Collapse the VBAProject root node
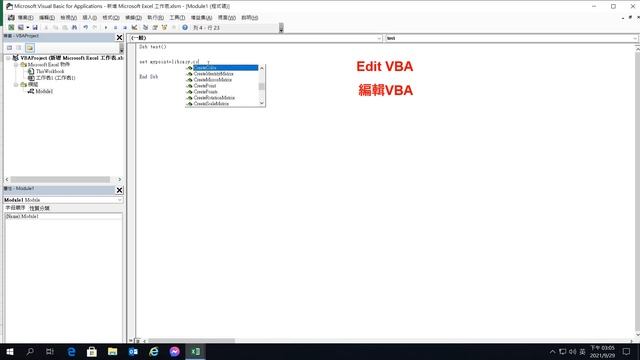Image resolution: width=640 pixels, height=360 pixels. pos(8,58)
